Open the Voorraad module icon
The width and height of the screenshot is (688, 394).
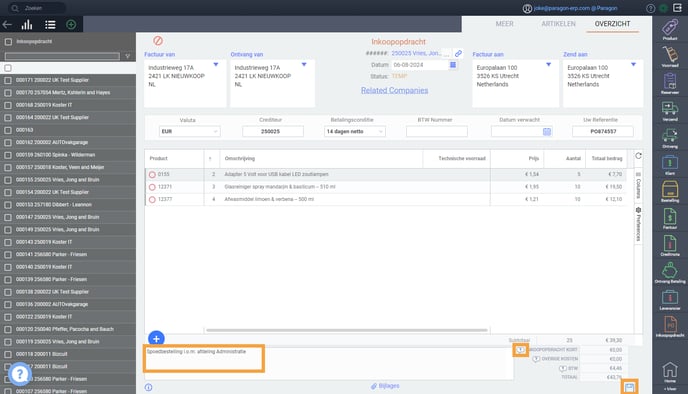point(670,54)
